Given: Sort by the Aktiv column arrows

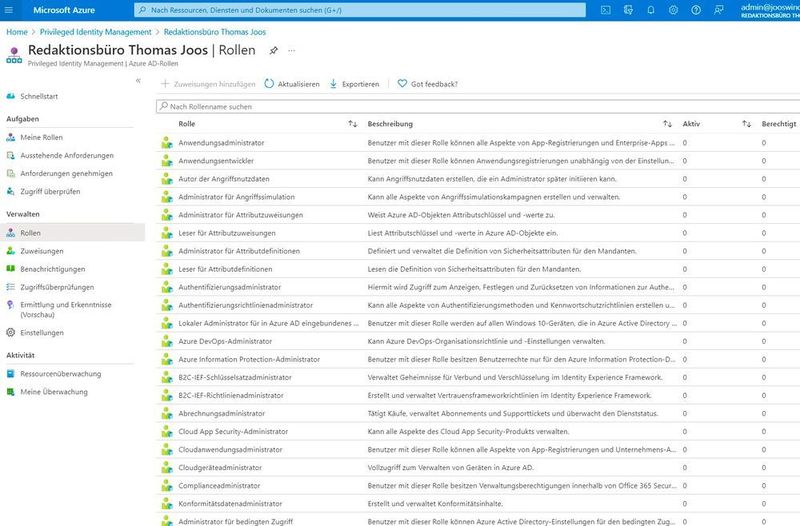Looking at the screenshot, I should pyautogui.click(x=746, y=124).
